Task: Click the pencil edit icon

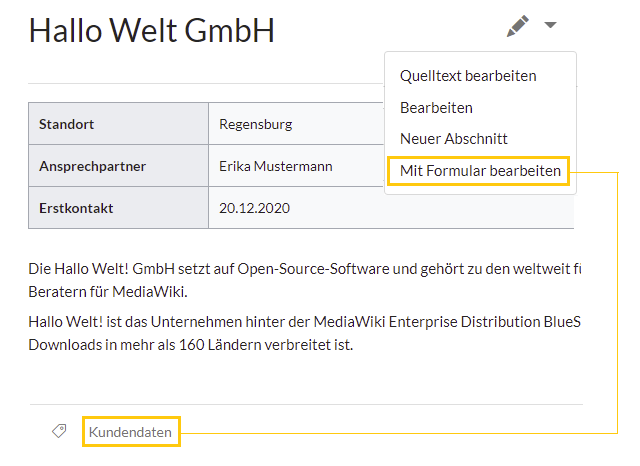Action: click(518, 26)
